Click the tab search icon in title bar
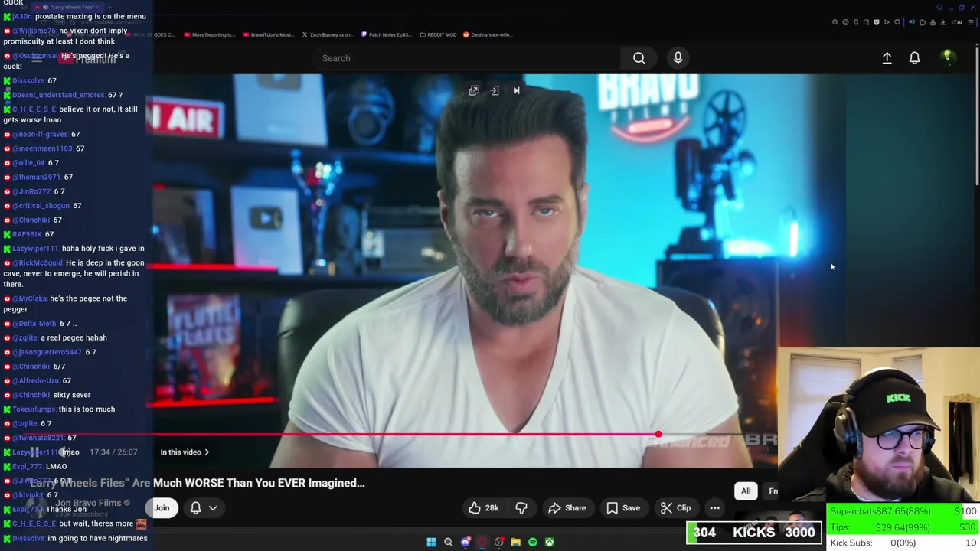The width and height of the screenshot is (980, 551). tap(939, 8)
